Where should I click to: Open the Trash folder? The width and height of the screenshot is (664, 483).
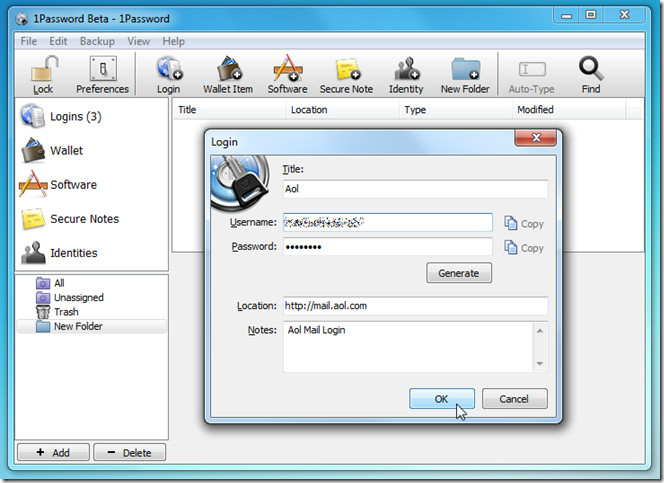click(x=57, y=312)
